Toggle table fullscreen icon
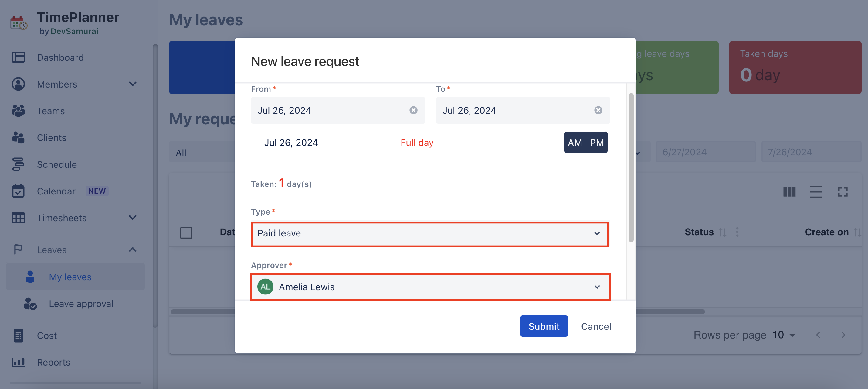The width and height of the screenshot is (868, 389). point(843,192)
